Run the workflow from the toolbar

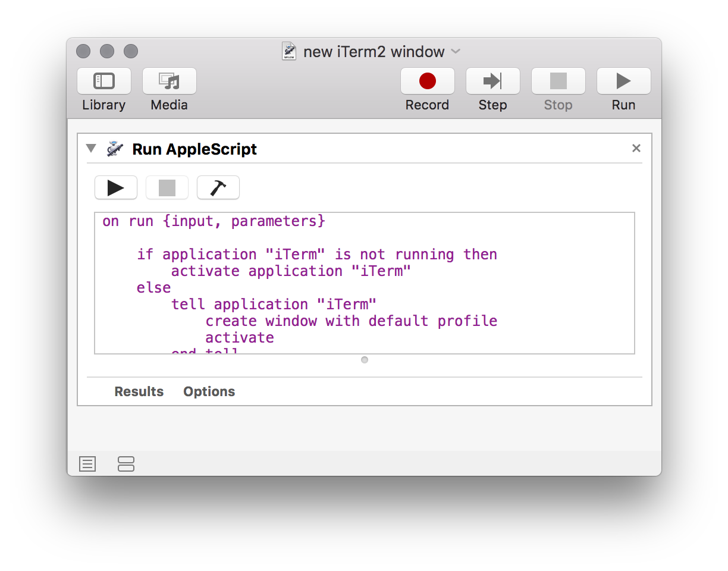[x=624, y=81]
